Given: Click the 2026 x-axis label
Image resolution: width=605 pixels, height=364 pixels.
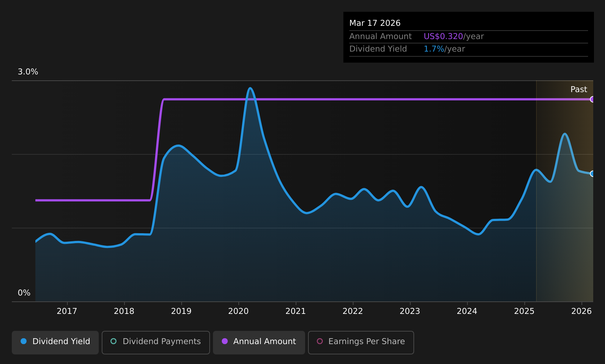Looking at the screenshot, I should [x=581, y=311].
